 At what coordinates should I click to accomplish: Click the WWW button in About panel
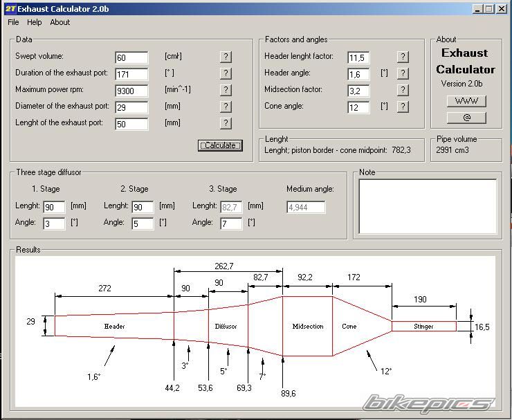(x=466, y=101)
